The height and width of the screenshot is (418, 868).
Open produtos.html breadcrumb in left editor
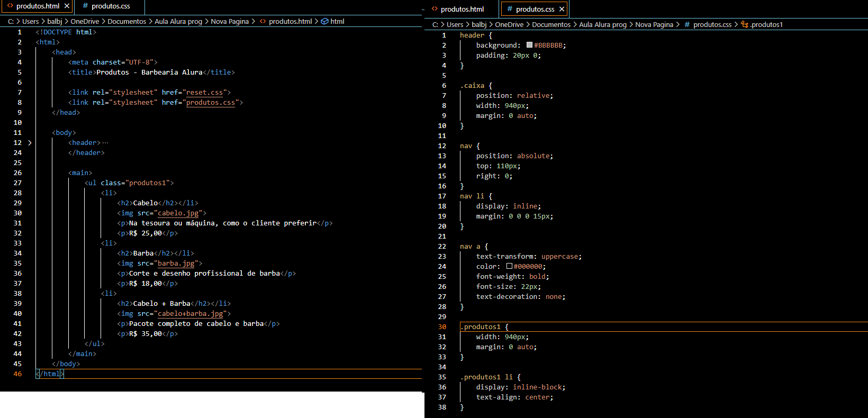290,21
